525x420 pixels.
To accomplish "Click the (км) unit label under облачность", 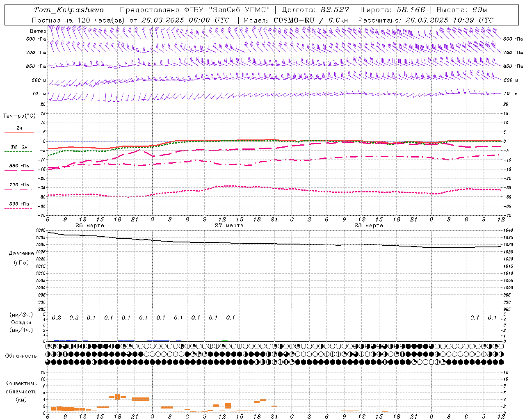I will (21, 399).
